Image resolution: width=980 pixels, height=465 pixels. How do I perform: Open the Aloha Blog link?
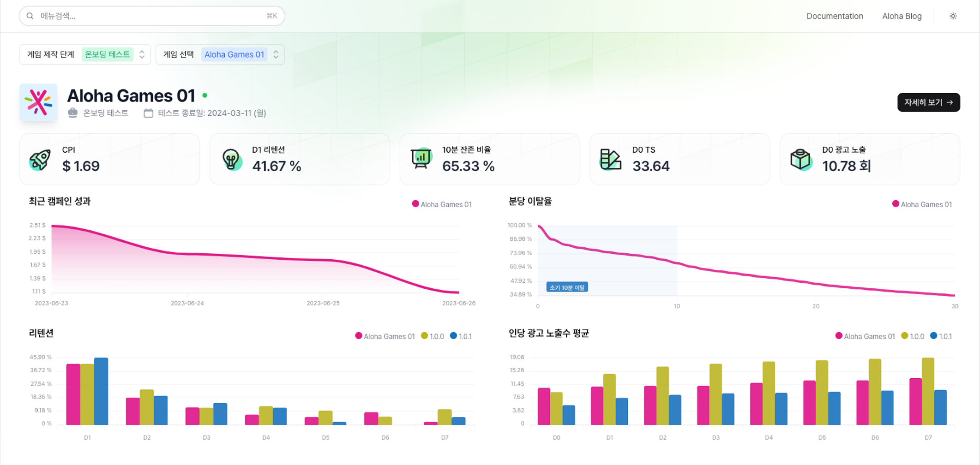902,16
